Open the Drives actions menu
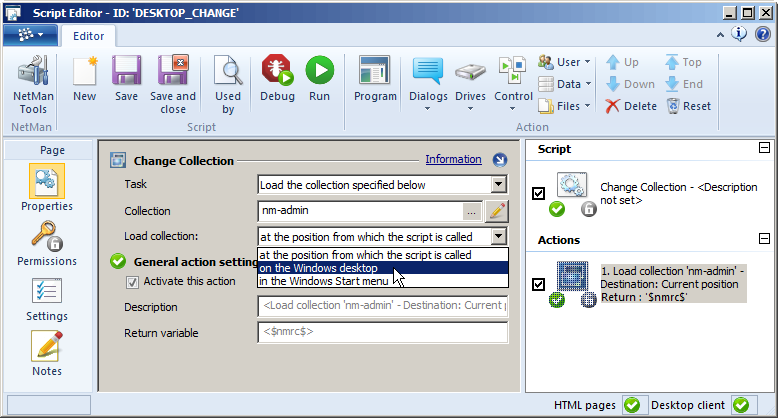 (470, 85)
